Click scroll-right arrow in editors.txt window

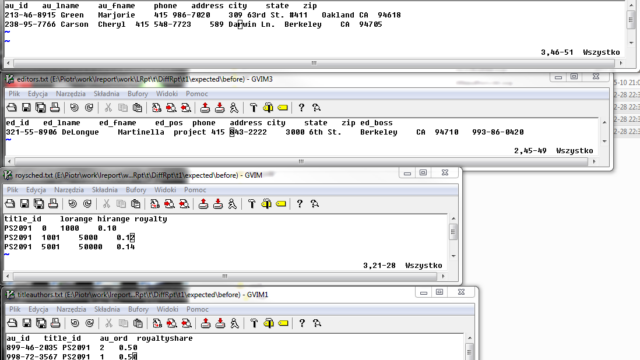click(x=594, y=162)
